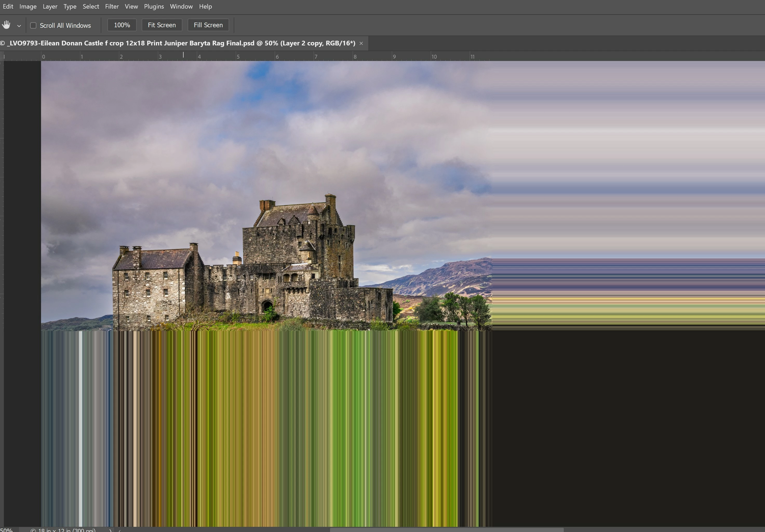Click the horizontal scrollbar at the bottom

point(446,530)
